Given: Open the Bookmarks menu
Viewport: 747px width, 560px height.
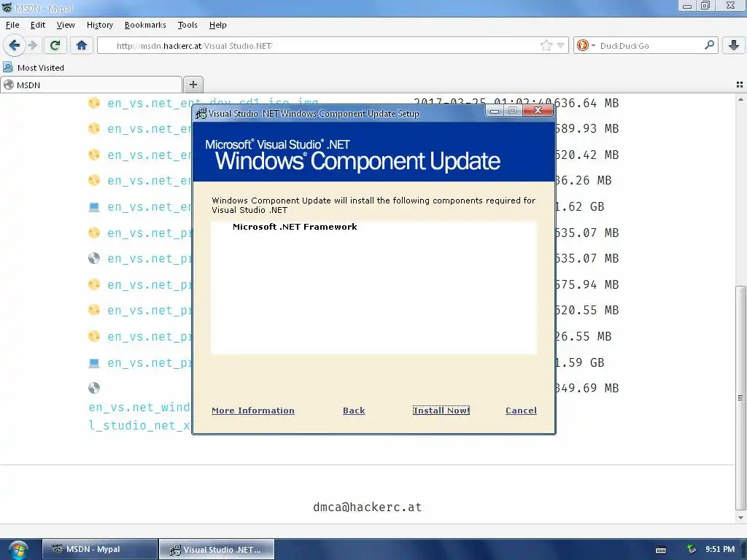Looking at the screenshot, I should 145,25.
